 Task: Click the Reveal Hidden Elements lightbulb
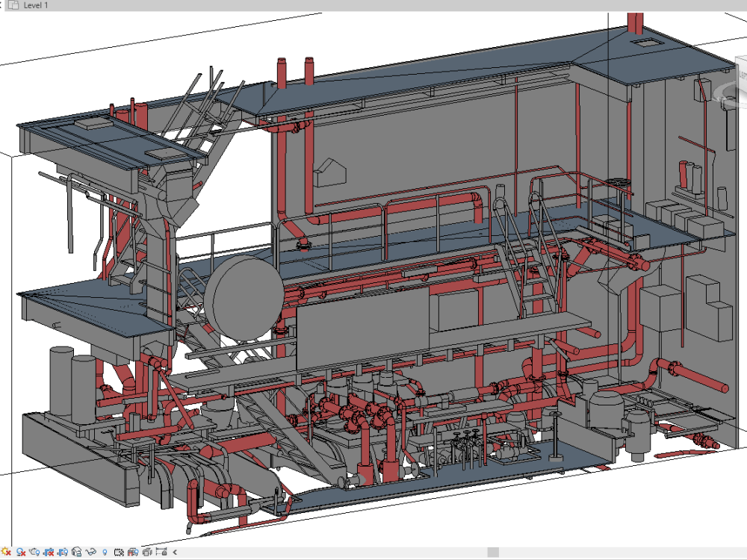tap(105, 553)
